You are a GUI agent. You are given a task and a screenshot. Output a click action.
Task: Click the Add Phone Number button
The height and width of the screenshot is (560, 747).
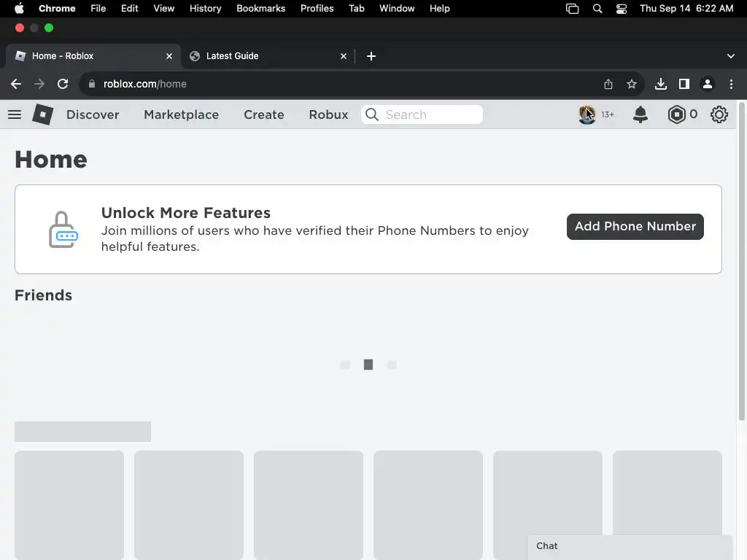pos(635,227)
